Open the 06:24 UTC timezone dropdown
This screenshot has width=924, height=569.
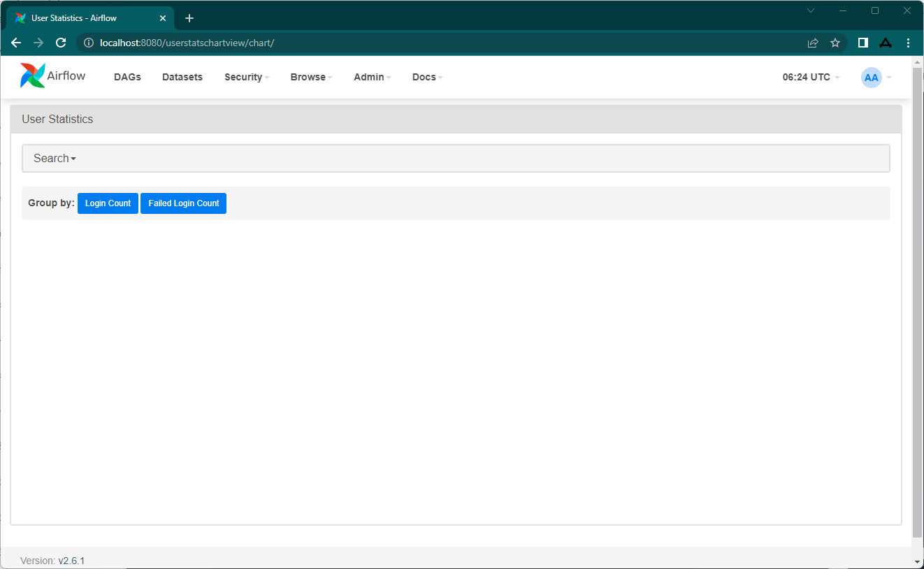pos(811,77)
